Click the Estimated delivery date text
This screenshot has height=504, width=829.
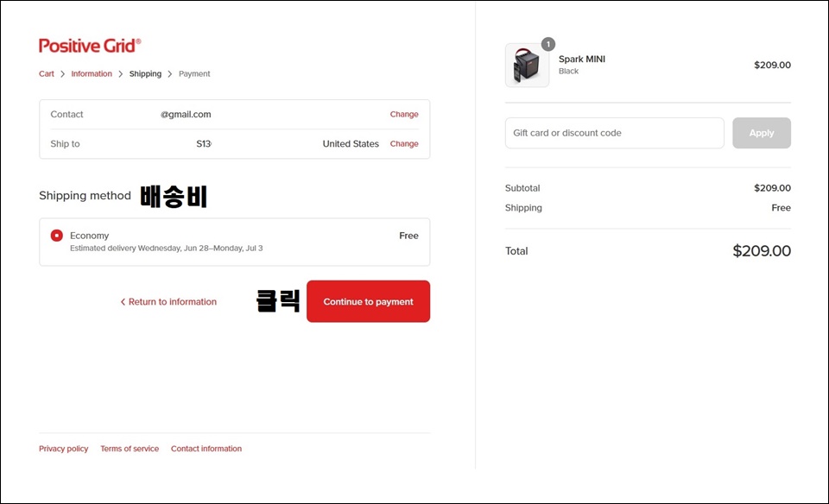click(167, 249)
